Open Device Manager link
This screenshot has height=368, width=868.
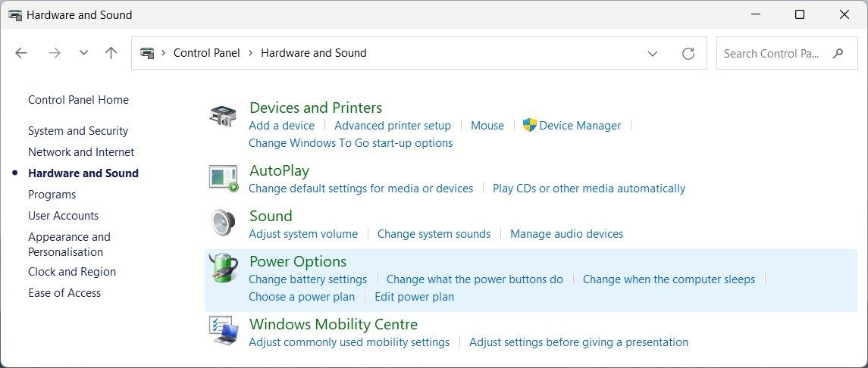coord(580,126)
